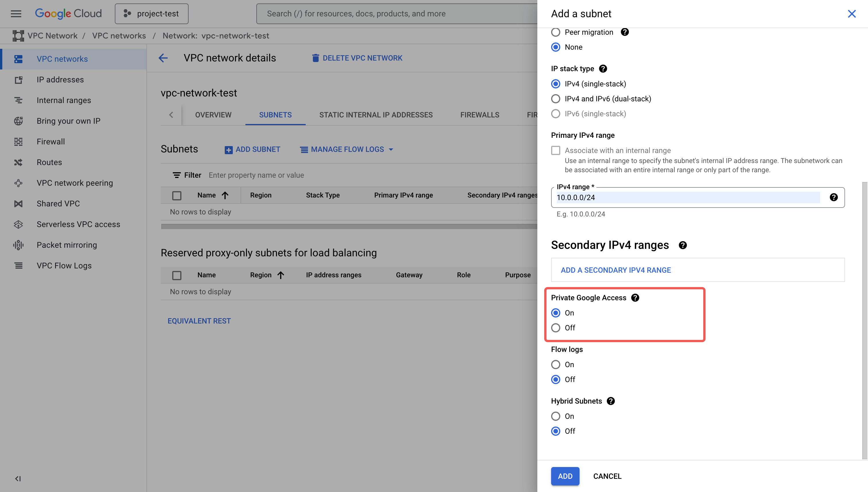Open the Firewalls tab
Screen dimensions: 868x492
tap(479, 115)
